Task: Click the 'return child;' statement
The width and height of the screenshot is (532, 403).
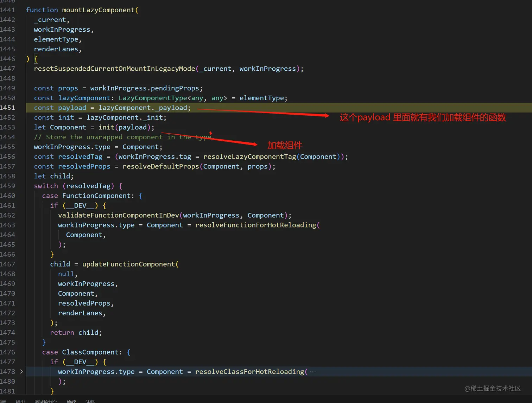Action: coord(76,333)
